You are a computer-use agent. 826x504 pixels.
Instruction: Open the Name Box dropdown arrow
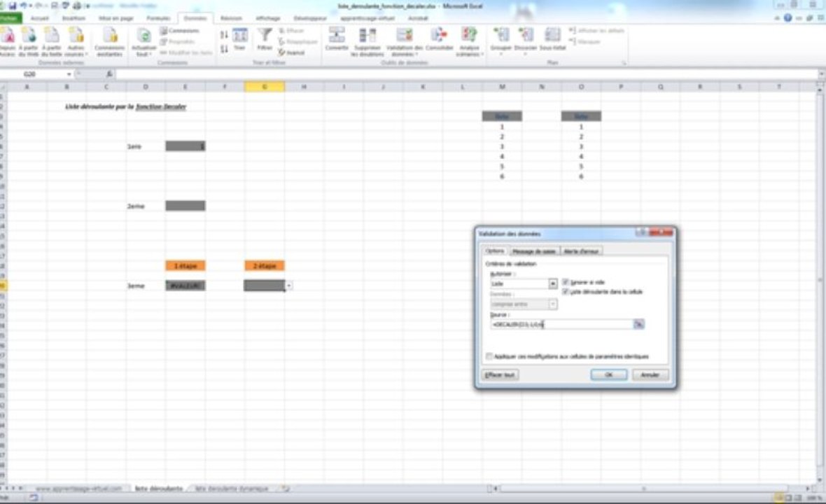click(x=69, y=74)
